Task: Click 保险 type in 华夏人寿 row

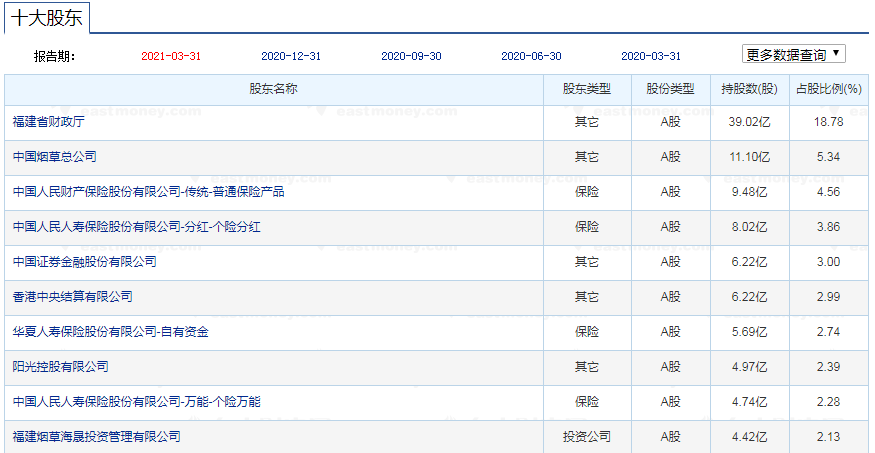Action: click(587, 332)
